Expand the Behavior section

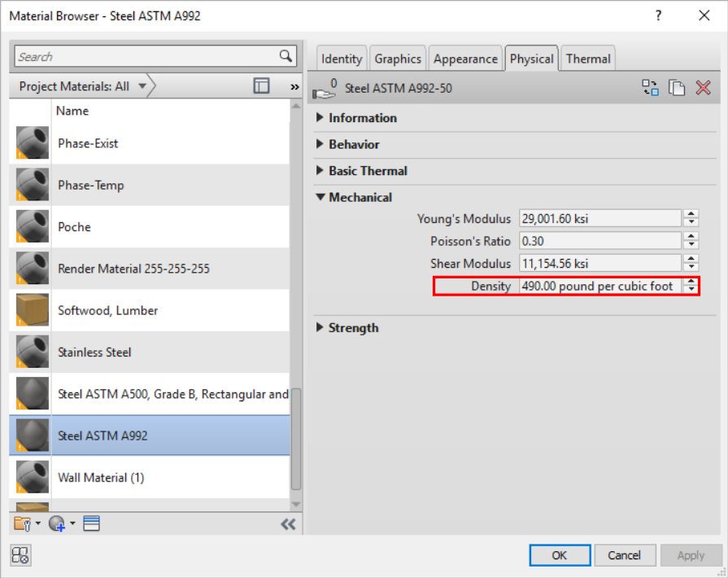point(320,144)
